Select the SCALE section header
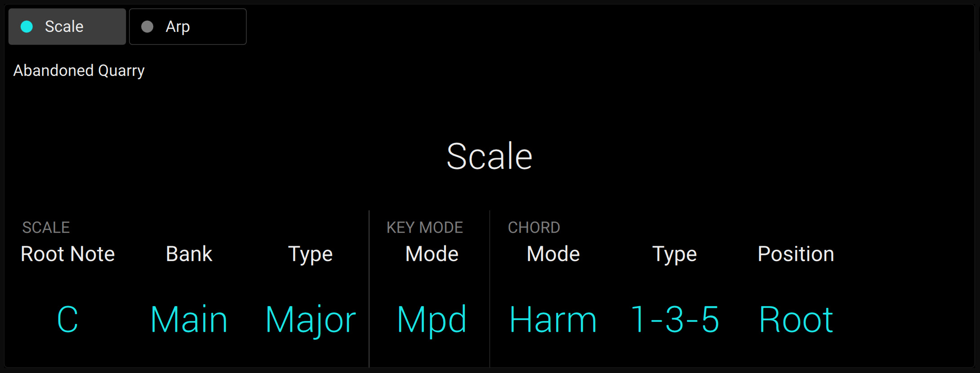The width and height of the screenshot is (980, 373). [x=45, y=227]
